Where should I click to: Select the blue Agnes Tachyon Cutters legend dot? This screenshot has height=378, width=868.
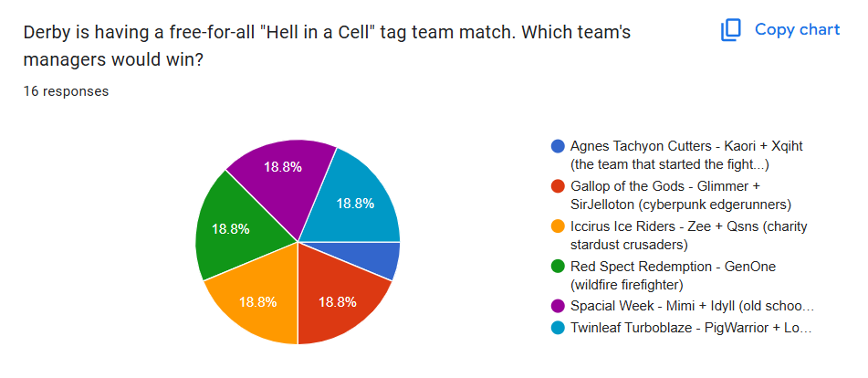pos(558,147)
